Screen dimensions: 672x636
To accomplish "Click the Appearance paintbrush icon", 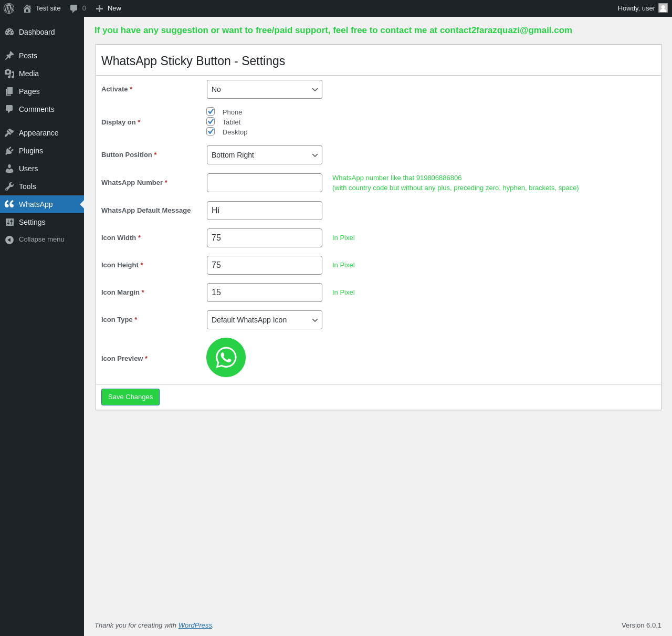I will pyautogui.click(x=9, y=133).
